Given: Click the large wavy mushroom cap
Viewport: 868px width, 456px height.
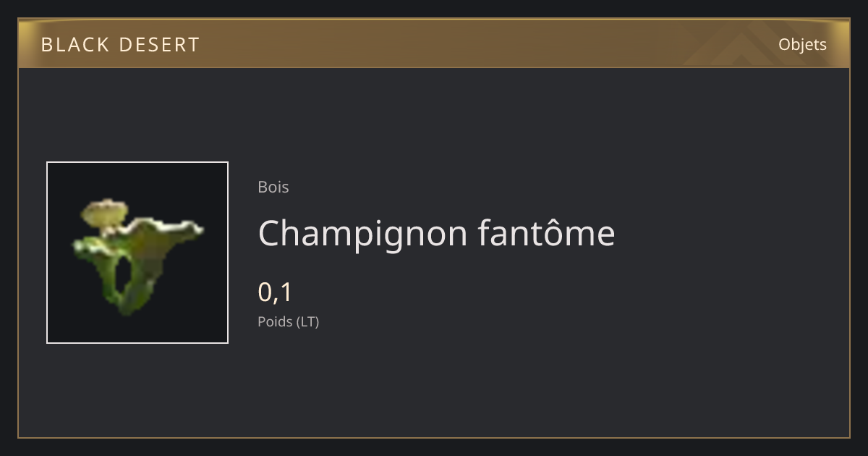Looking at the screenshot, I should pos(156,235).
